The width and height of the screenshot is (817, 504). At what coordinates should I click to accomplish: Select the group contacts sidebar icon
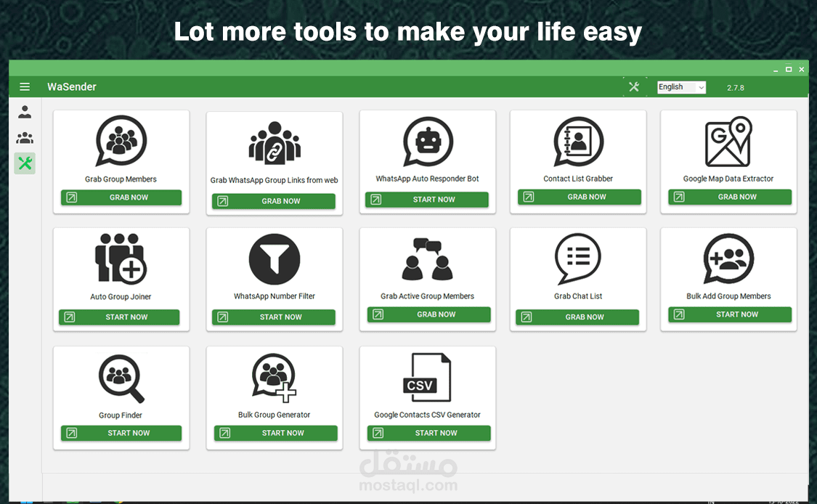[x=25, y=137]
